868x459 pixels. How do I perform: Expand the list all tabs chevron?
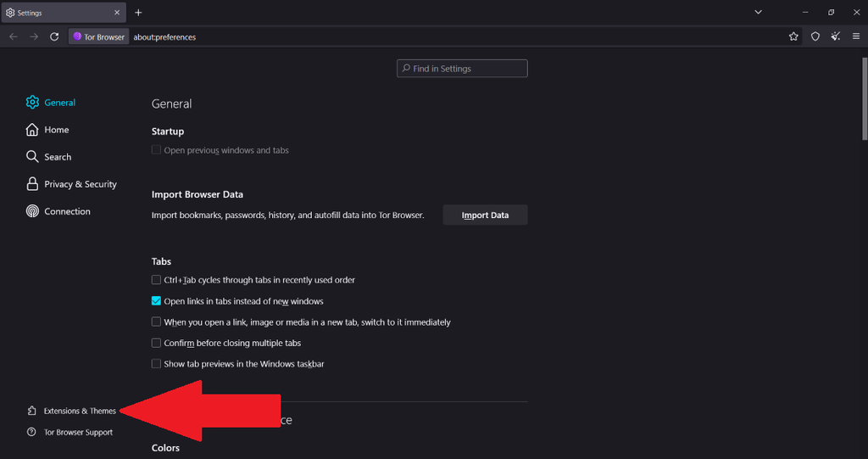point(758,13)
